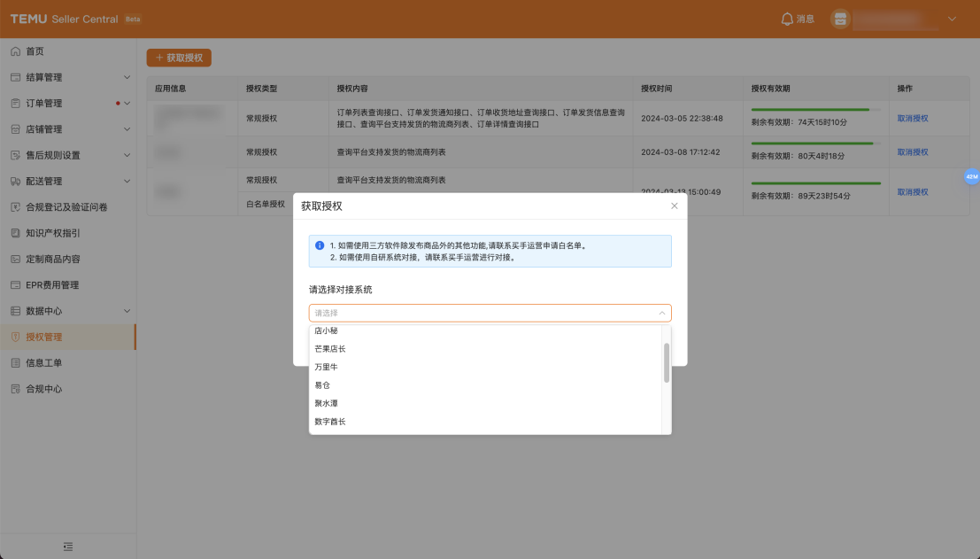Click the user avatar icon in header
Viewport: 980px width, 559px height.
pos(840,19)
